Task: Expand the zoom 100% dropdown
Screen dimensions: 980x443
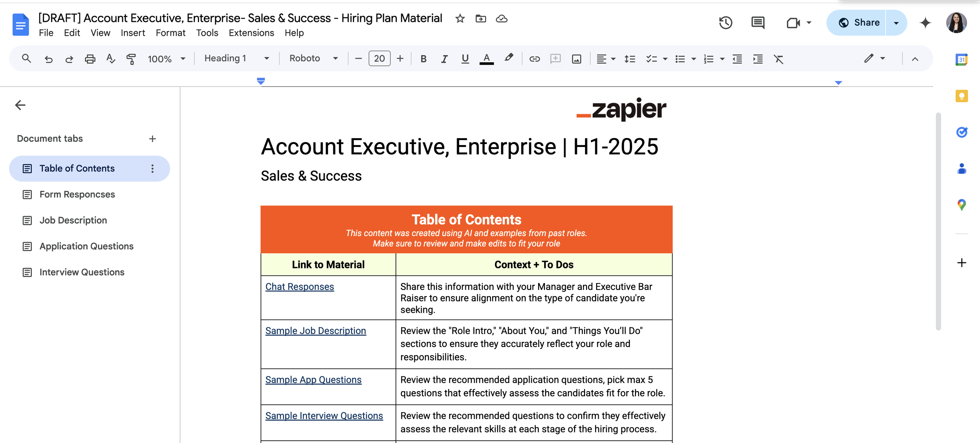Action: tap(167, 59)
